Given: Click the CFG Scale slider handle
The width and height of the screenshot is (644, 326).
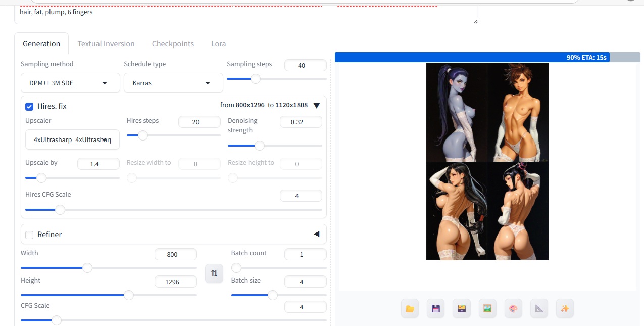Looking at the screenshot, I should pyautogui.click(x=57, y=320).
